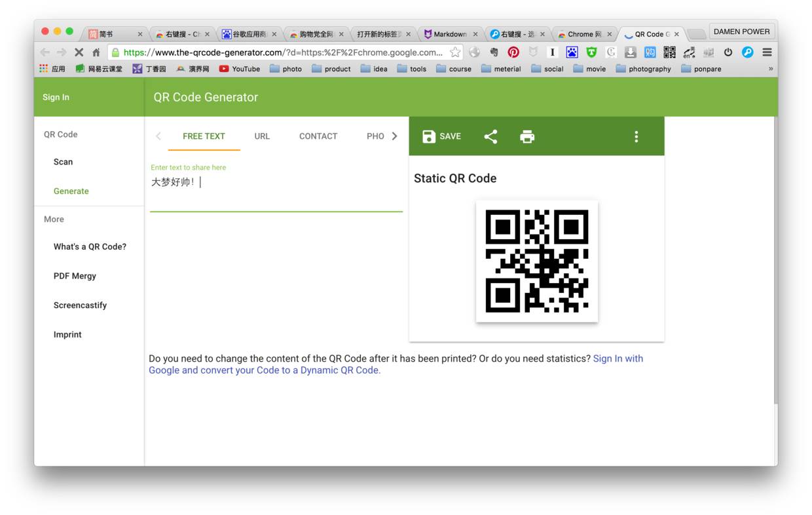Stop loading with the X button
This screenshot has width=812, height=515.
click(79, 52)
